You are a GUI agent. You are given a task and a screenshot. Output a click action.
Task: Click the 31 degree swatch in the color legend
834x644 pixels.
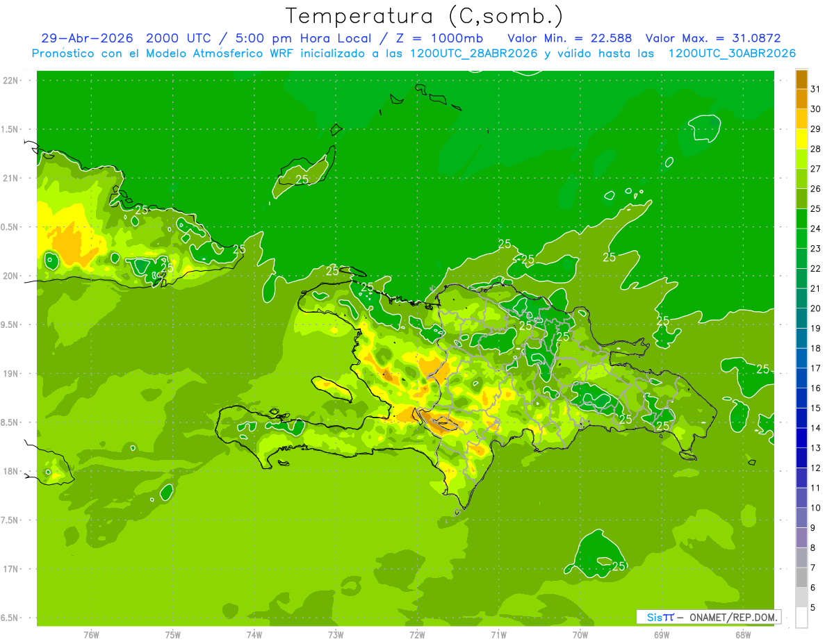click(x=801, y=79)
